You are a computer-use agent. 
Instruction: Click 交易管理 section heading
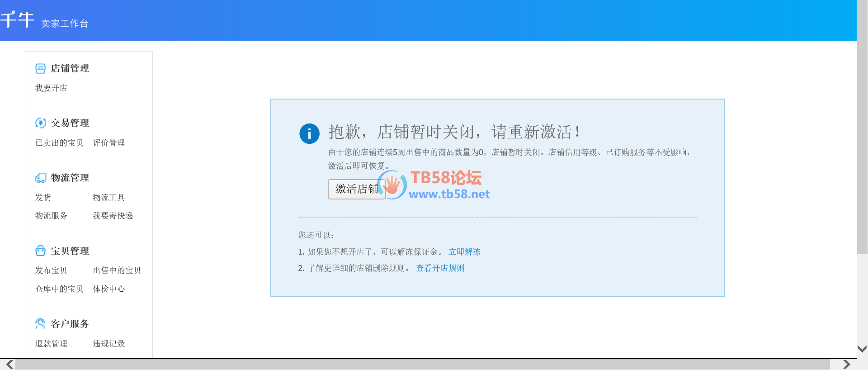(70, 123)
